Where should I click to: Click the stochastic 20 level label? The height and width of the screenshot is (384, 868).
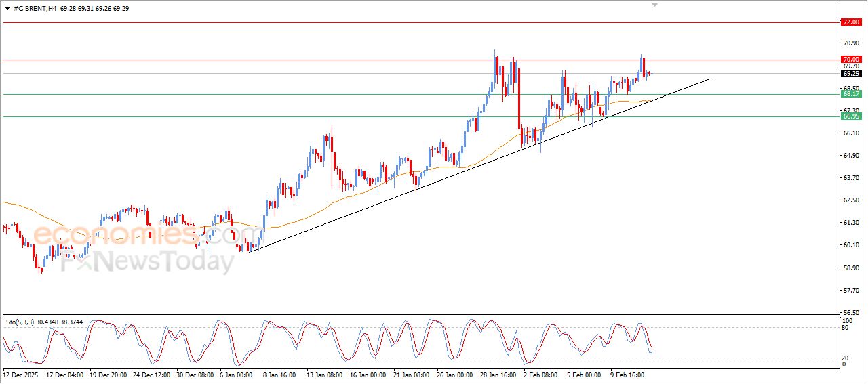click(x=845, y=357)
